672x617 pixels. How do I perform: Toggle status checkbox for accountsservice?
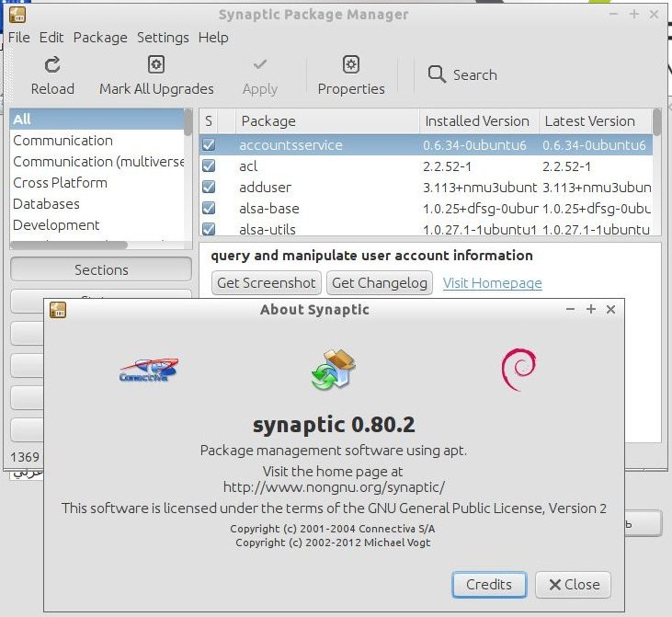tap(209, 144)
